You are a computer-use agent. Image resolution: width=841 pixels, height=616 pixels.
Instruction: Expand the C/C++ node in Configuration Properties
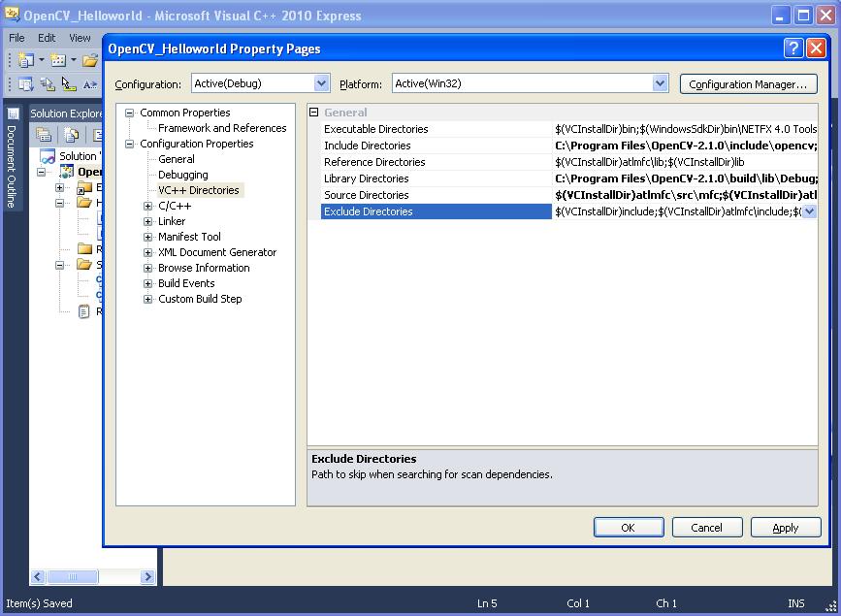point(147,206)
